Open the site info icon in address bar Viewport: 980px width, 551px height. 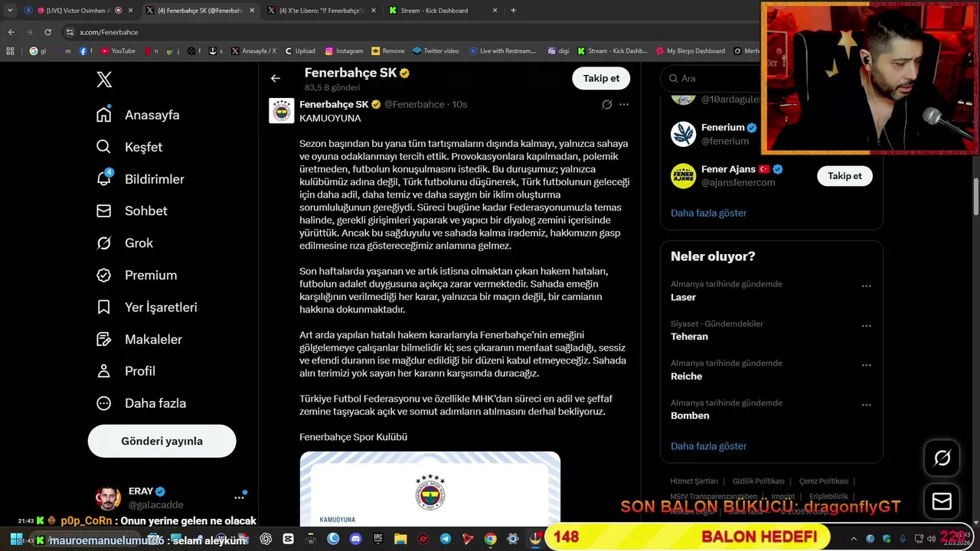(70, 32)
